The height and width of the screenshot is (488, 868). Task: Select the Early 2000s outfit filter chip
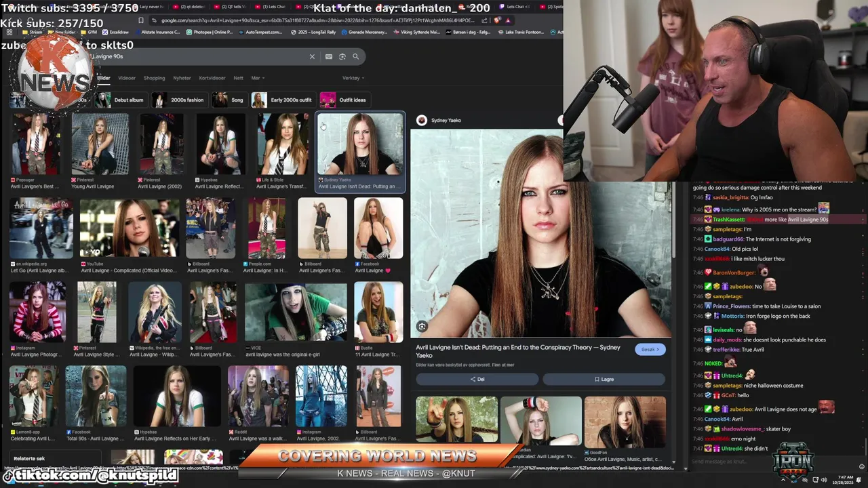click(x=283, y=100)
